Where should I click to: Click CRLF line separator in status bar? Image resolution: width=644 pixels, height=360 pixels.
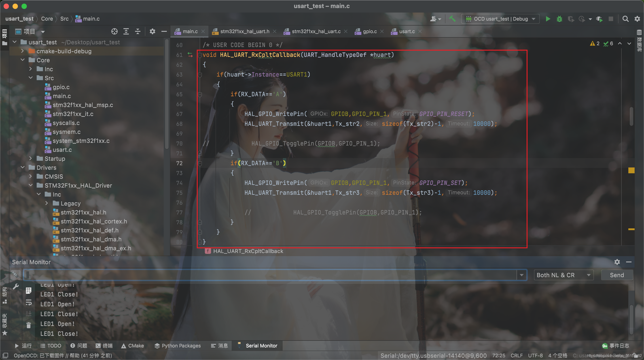pos(516,355)
